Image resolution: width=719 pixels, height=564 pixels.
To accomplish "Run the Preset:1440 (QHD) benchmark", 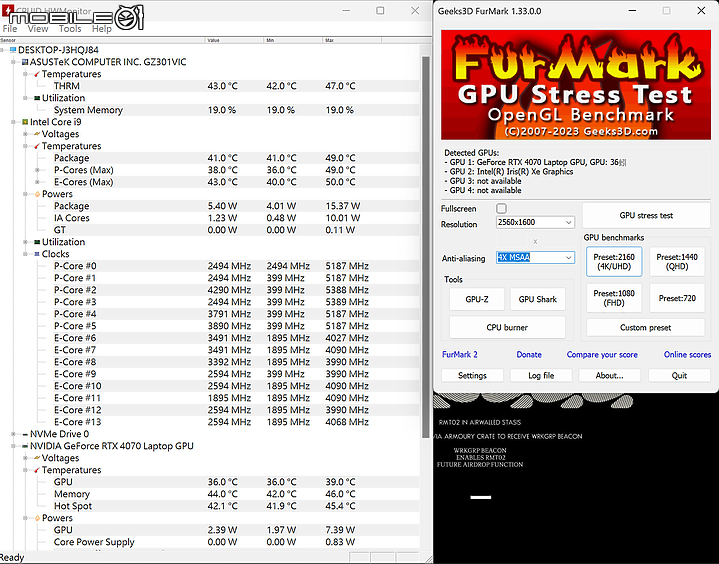I will (x=677, y=261).
